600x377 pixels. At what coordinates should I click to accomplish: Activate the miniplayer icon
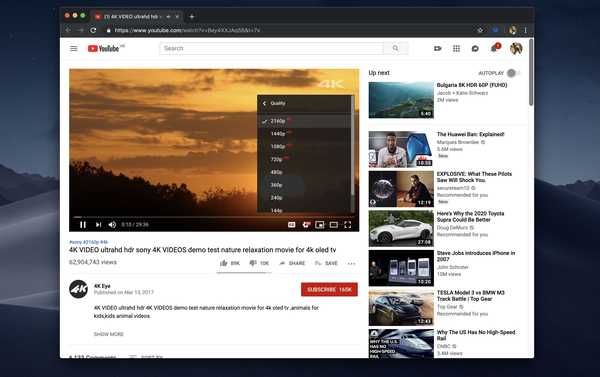[320, 225]
